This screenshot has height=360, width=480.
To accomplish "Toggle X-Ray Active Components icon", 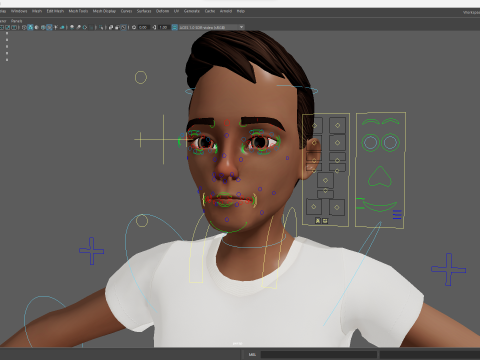I will 117,27.
